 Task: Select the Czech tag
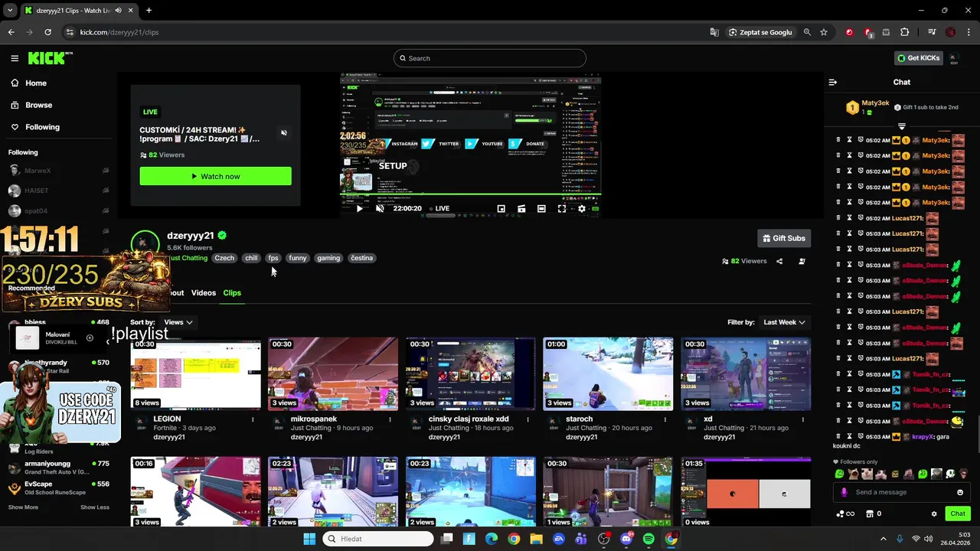click(x=224, y=258)
